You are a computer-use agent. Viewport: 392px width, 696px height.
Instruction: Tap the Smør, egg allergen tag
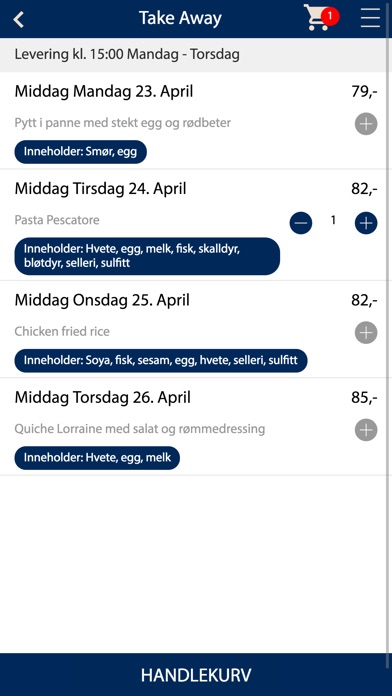point(80,152)
